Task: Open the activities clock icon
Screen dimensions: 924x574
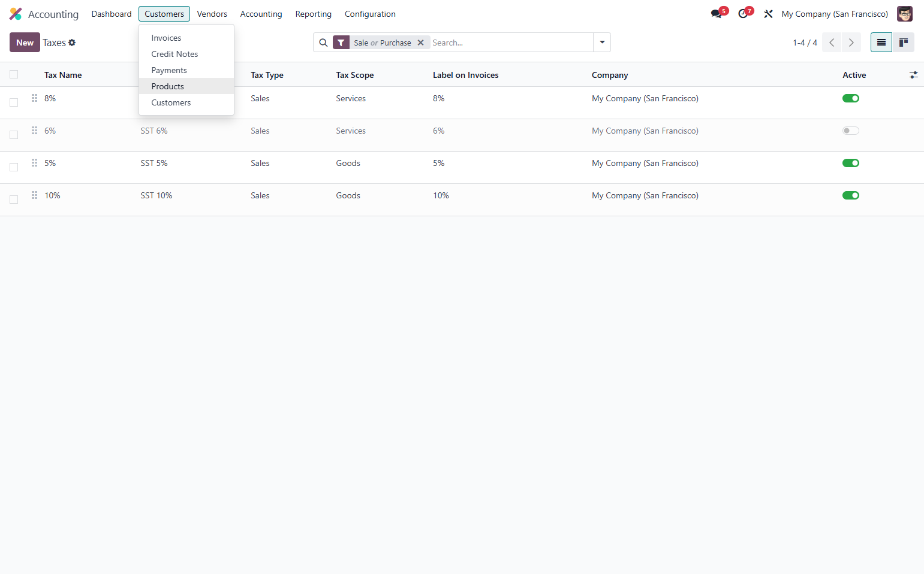Action: [743, 14]
